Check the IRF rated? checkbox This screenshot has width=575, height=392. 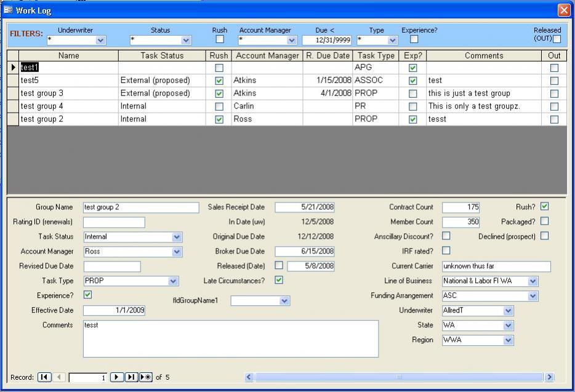pos(446,250)
